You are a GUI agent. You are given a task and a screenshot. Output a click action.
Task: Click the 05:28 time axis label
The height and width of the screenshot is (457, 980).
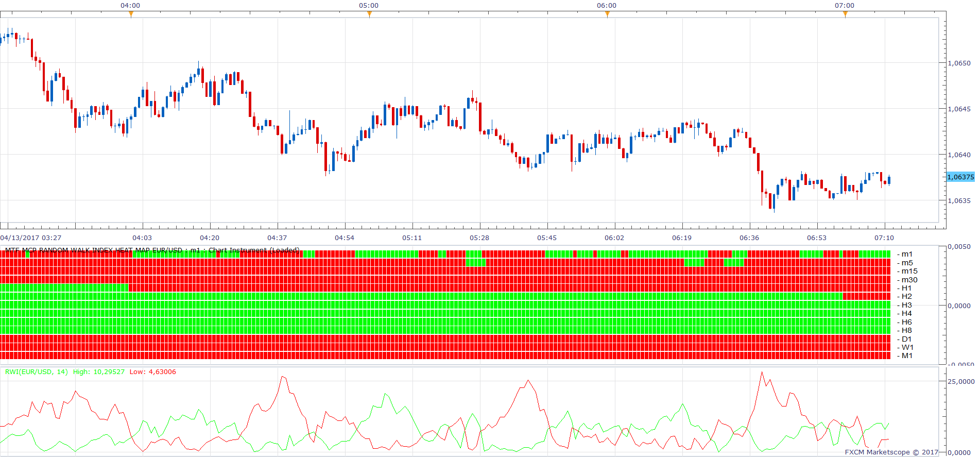pyautogui.click(x=479, y=238)
